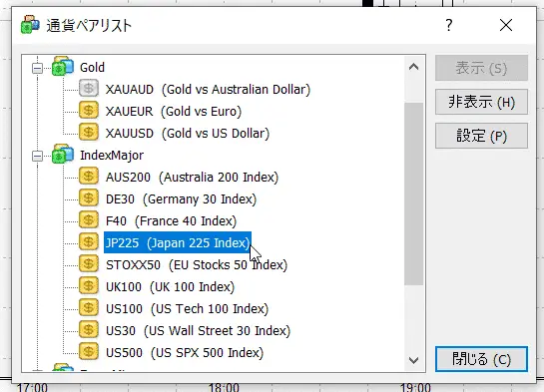Click the scrollbar down arrow
The height and width of the screenshot is (392, 544).
click(414, 360)
